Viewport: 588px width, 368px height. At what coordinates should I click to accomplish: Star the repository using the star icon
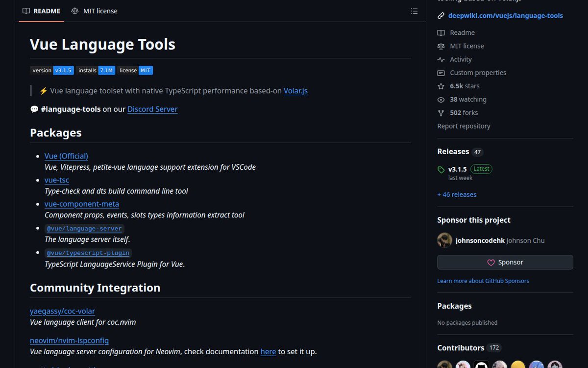point(441,86)
